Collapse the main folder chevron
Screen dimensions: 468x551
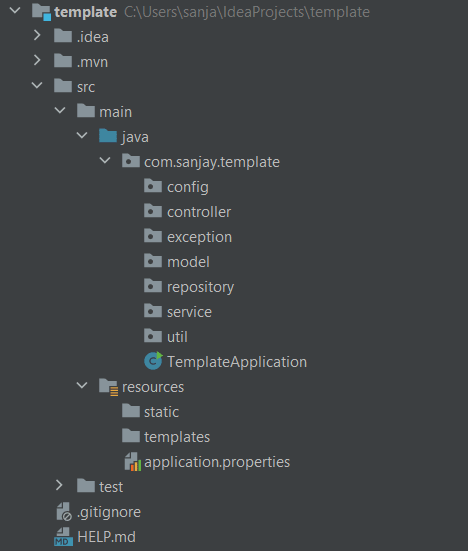pos(60,110)
